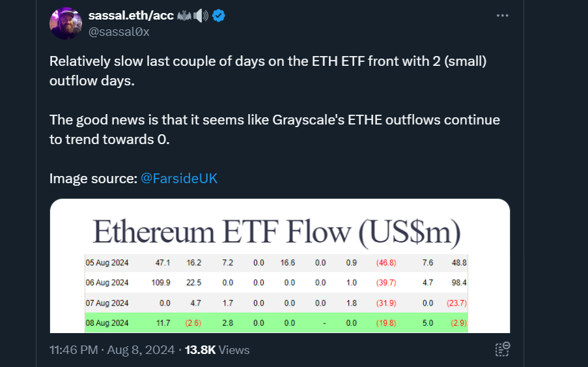Click the notes icon beside the view count

tap(503, 349)
